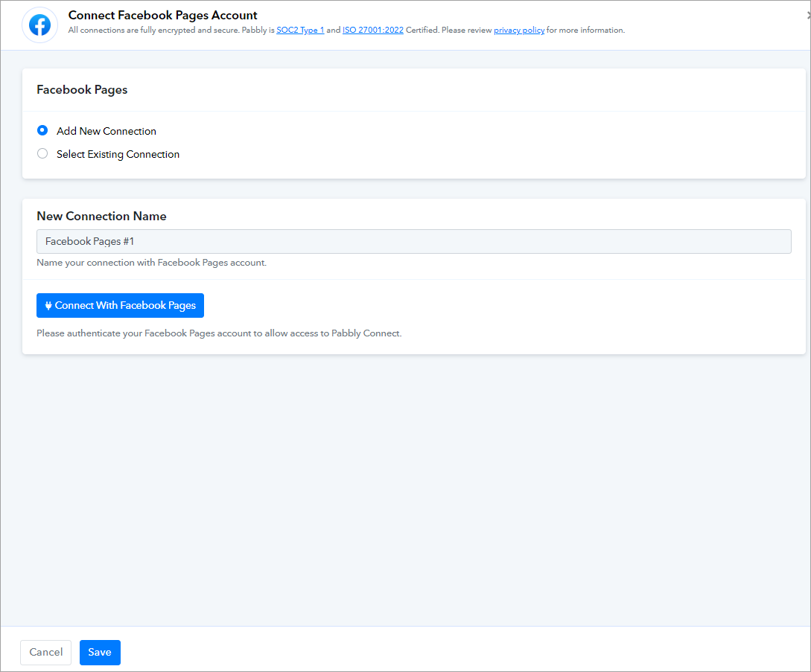
Task: Open the ISO 27001:2022 link
Action: click(x=373, y=30)
